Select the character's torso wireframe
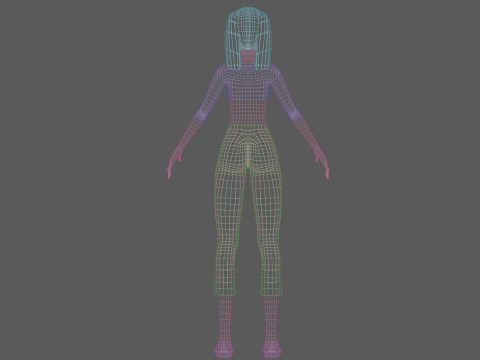 pyautogui.click(x=248, y=95)
